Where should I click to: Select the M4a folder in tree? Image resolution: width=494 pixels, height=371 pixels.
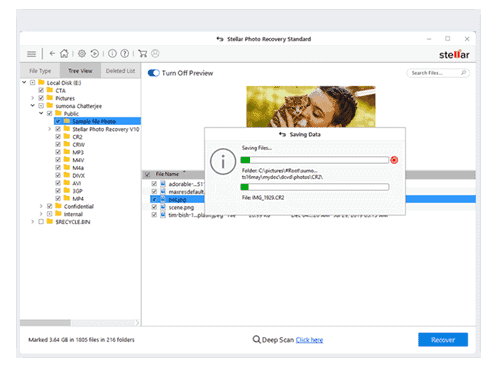point(78,168)
